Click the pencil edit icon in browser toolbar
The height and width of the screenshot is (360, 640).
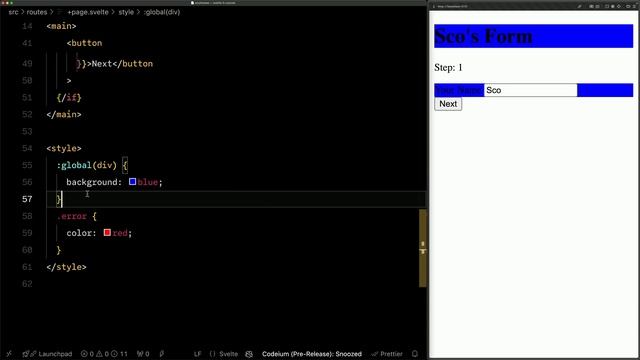[579, 7]
